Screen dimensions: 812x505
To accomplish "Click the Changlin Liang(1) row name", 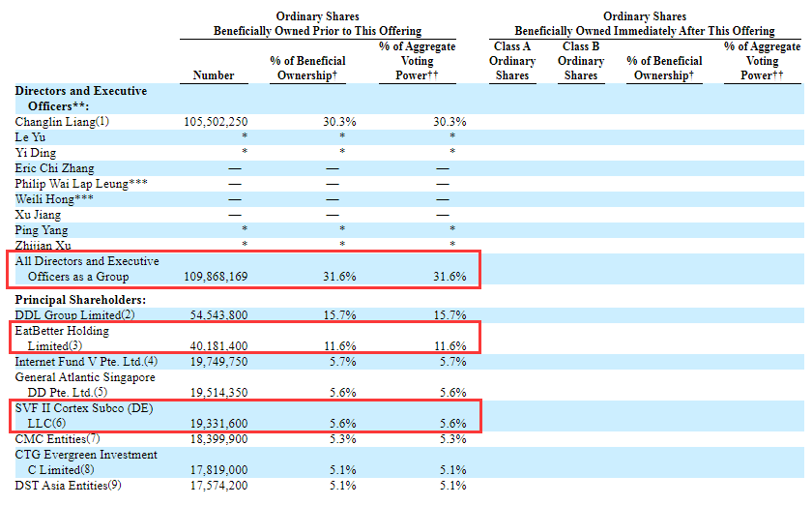I will (63, 122).
